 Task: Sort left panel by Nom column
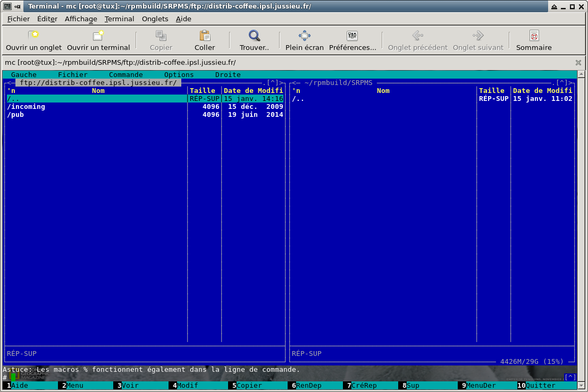click(98, 91)
